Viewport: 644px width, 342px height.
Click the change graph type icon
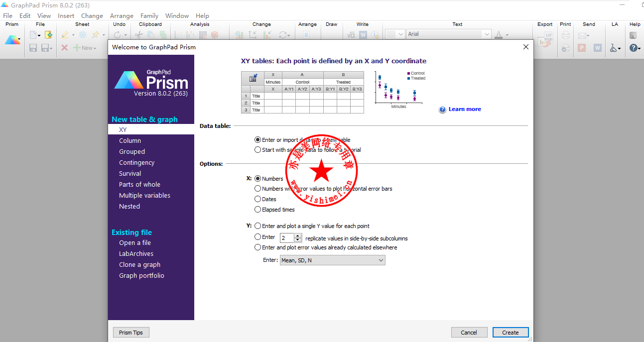pyautogui.click(x=239, y=35)
